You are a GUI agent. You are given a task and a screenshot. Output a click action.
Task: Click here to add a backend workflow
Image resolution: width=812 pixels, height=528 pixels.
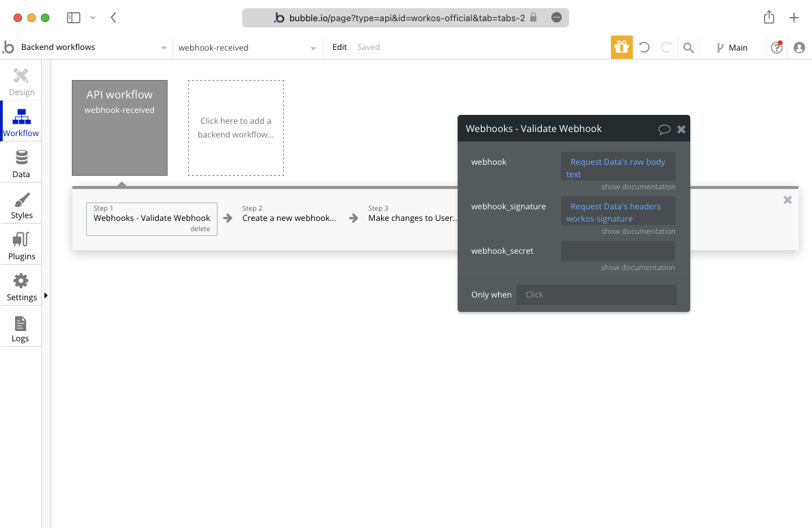point(235,128)
